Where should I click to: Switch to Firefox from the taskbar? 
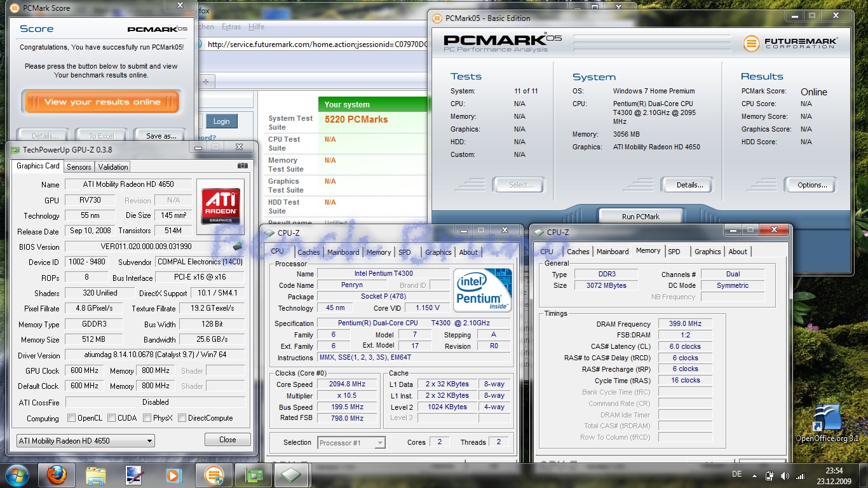click(57, 475)
